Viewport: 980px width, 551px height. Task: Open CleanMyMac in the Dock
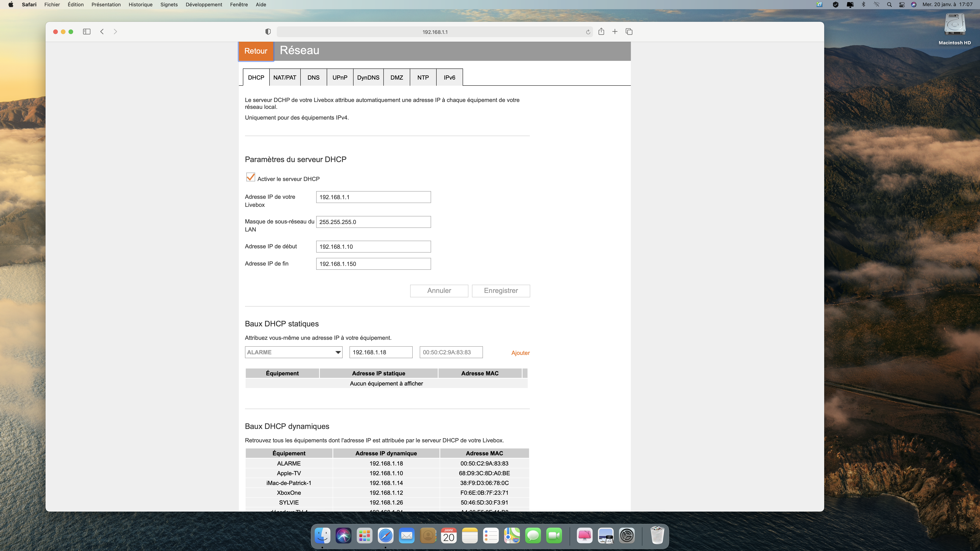click(585, 536)
